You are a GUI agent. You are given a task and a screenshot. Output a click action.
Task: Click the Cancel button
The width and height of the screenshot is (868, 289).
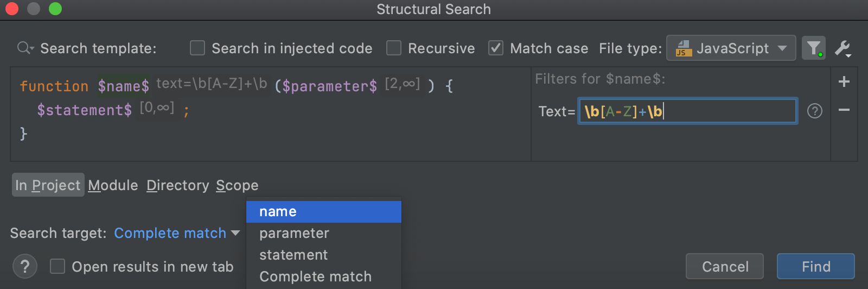(x=724, y=266)
